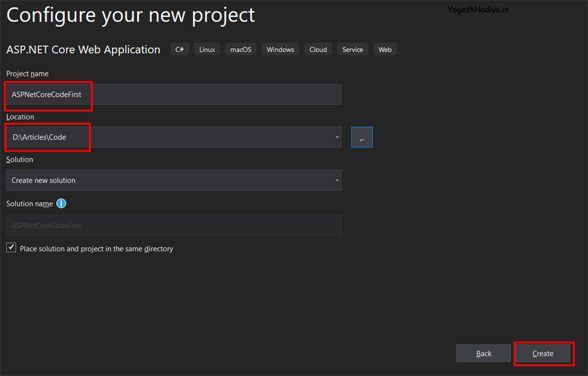
Task: Click the disabled Solution name text box
Action: pos(173,226)
